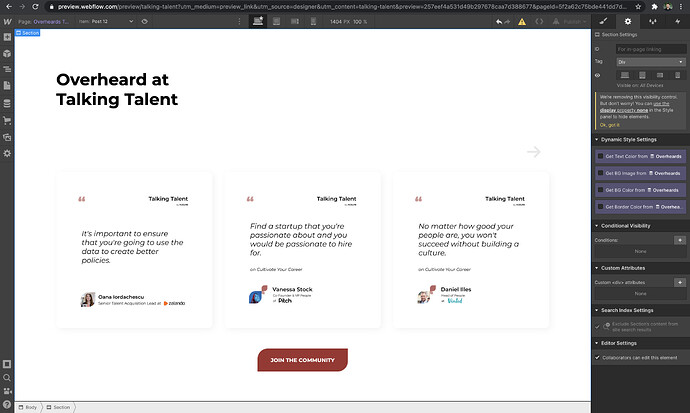Toggle desktop visibility for section
690x413 pixels.
tap(625, 75)
